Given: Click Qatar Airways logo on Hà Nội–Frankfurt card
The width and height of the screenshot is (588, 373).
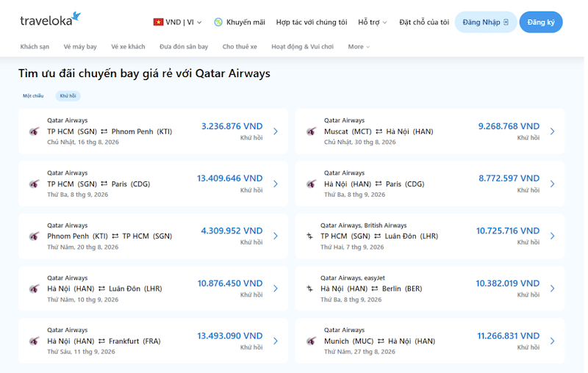Looking at the screenshot, I should (x=34, y=341).
